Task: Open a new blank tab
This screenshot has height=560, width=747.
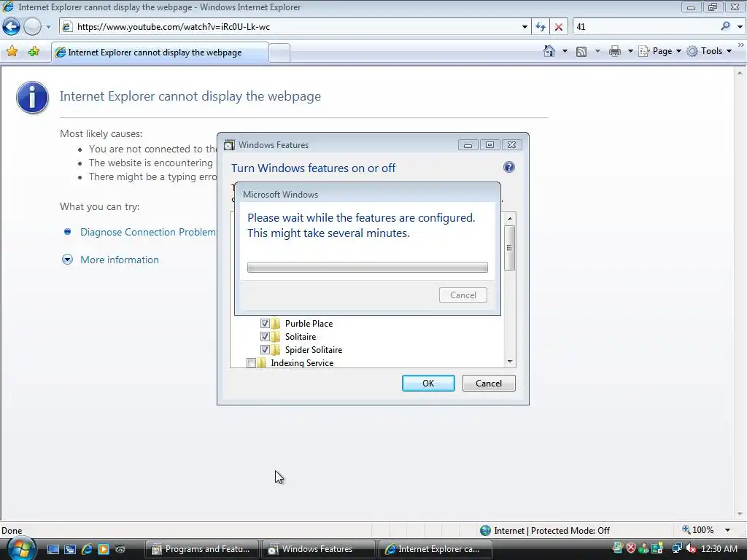Action: point(279,52)
